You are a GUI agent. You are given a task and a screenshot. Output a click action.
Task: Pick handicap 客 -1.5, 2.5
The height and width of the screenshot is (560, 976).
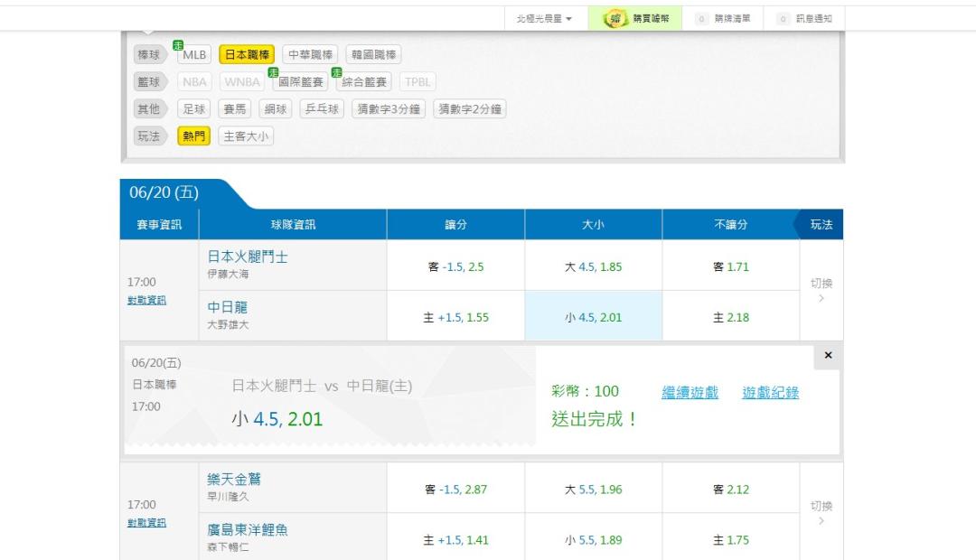tap(455, 266)
